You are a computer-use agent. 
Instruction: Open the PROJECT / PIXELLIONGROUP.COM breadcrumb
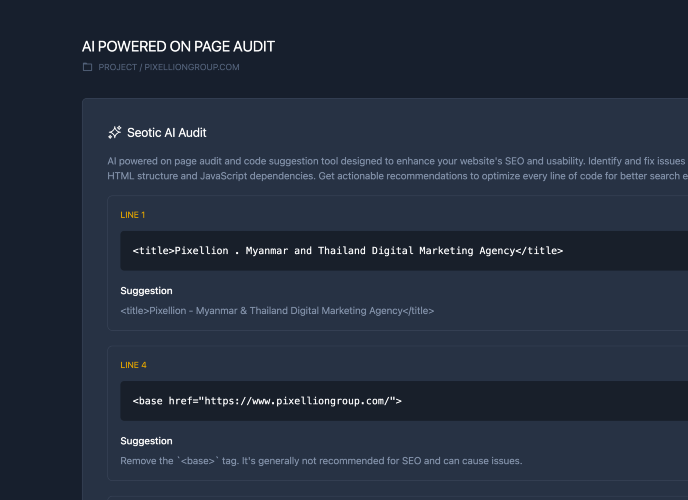168,67
